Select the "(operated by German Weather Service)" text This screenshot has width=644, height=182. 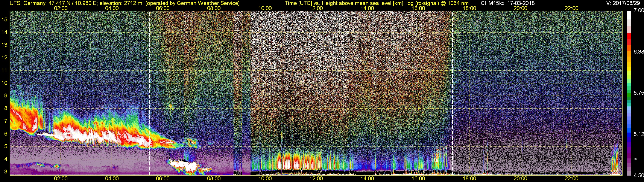(193, 3)
